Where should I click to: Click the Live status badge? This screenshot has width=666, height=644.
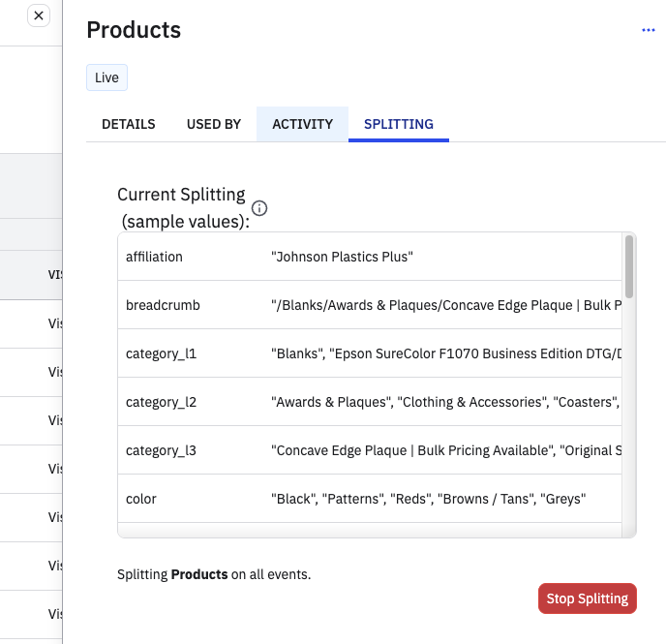(106, 77)
